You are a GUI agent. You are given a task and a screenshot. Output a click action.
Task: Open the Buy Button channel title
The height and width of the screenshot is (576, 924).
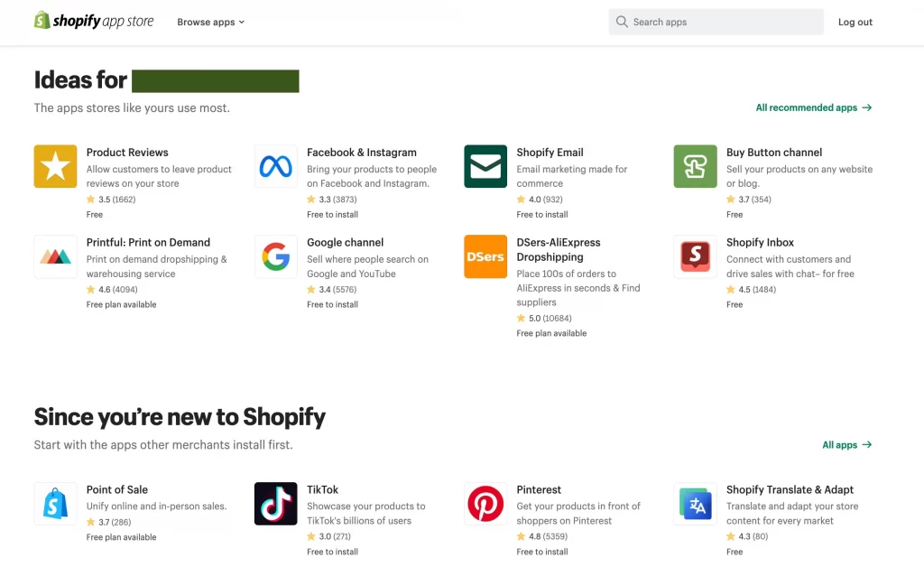(773, 152)
